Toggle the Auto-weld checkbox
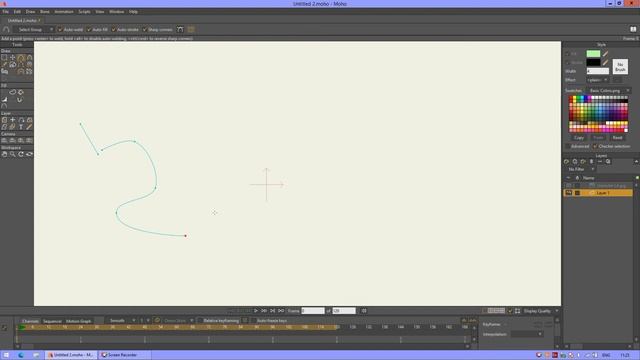 [x=60, y=29]
